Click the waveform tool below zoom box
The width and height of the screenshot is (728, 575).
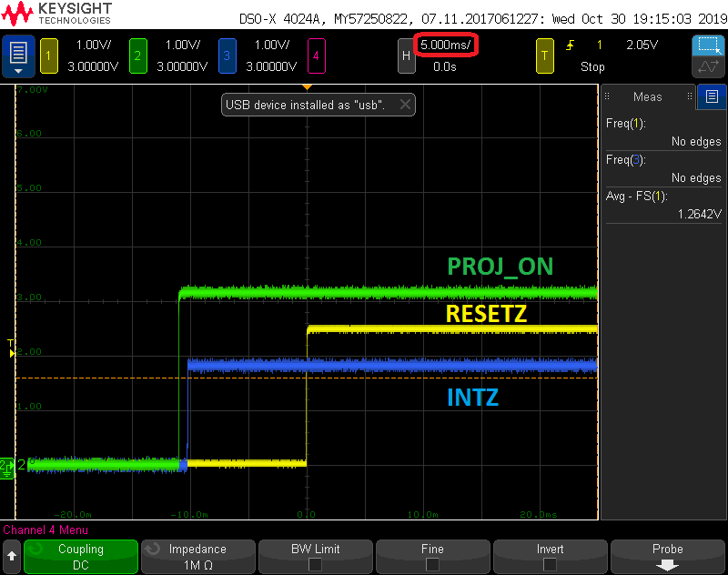709,66
